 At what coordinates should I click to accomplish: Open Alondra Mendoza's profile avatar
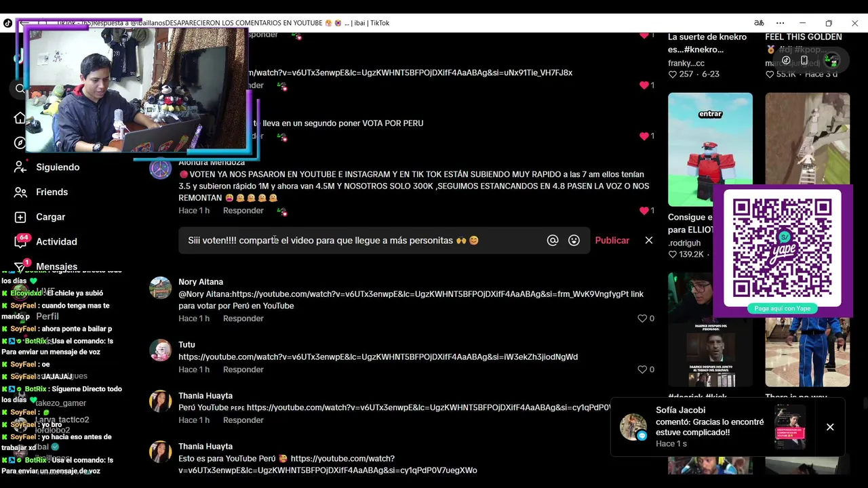[161, 169]
